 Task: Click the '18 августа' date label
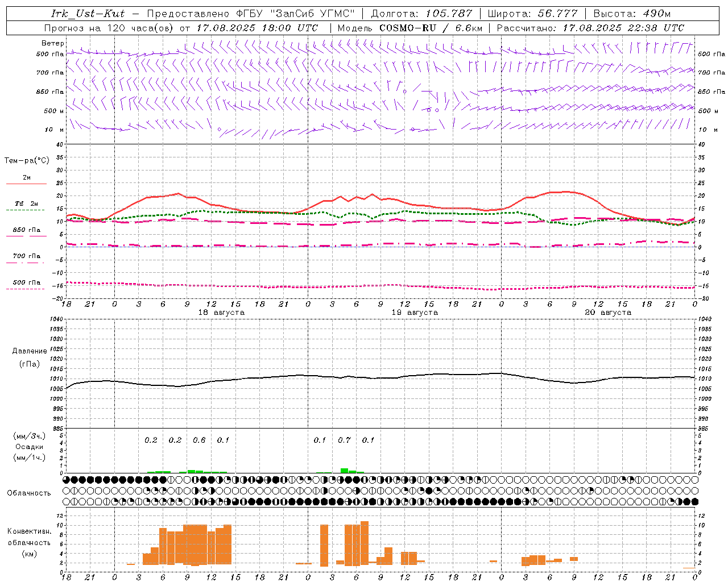221,313
